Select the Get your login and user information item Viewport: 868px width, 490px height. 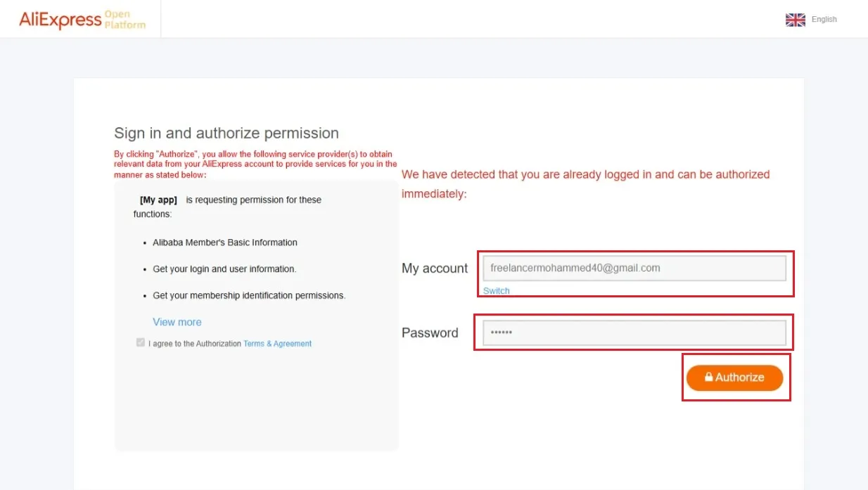(224, 269)
